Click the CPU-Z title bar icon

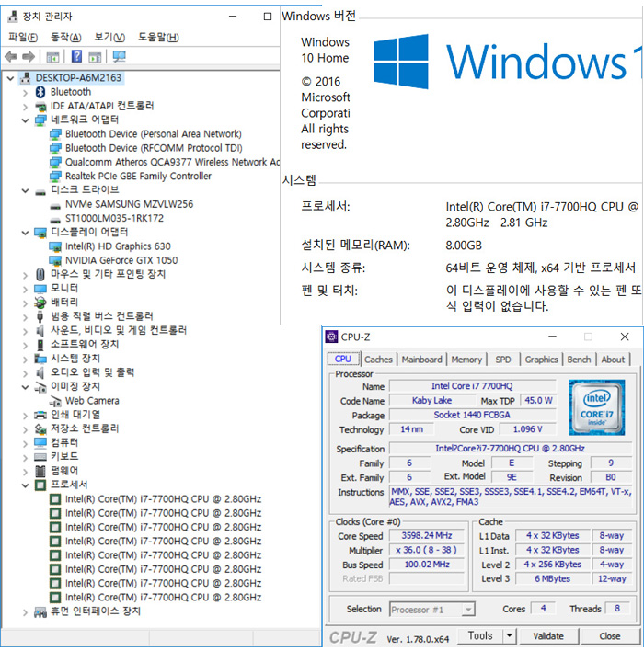tap(331, 337)
